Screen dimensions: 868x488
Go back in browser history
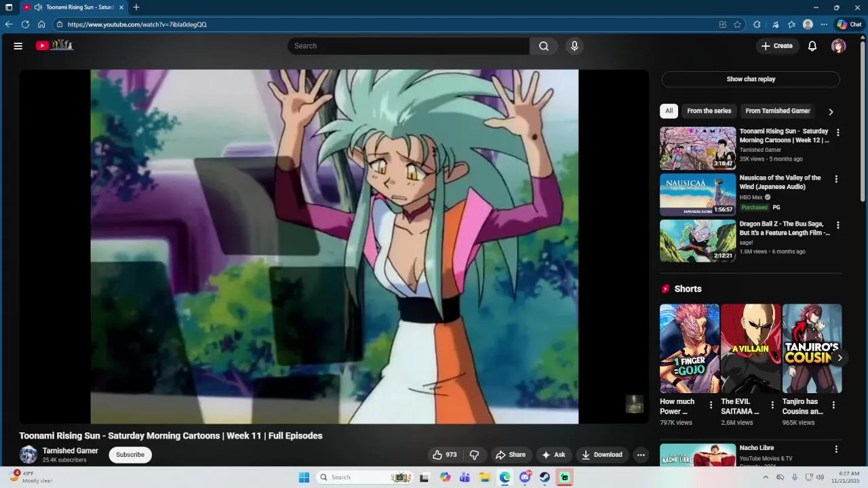tap(9, 24)
